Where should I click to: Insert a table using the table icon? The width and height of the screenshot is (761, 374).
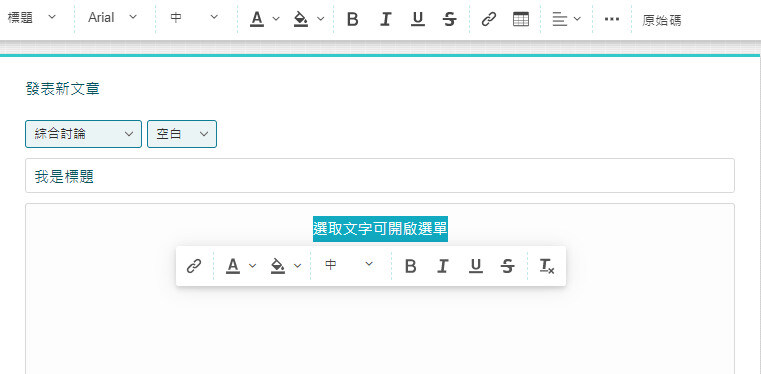(521, 19)
